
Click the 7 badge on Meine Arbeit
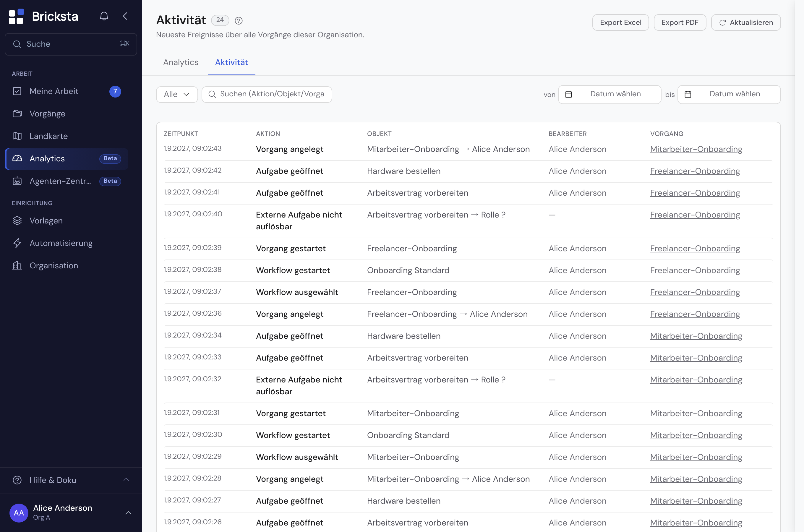point(115,91)
